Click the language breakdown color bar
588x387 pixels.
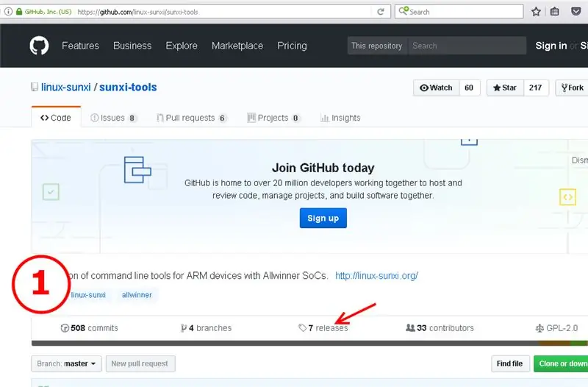pos(309,343)
